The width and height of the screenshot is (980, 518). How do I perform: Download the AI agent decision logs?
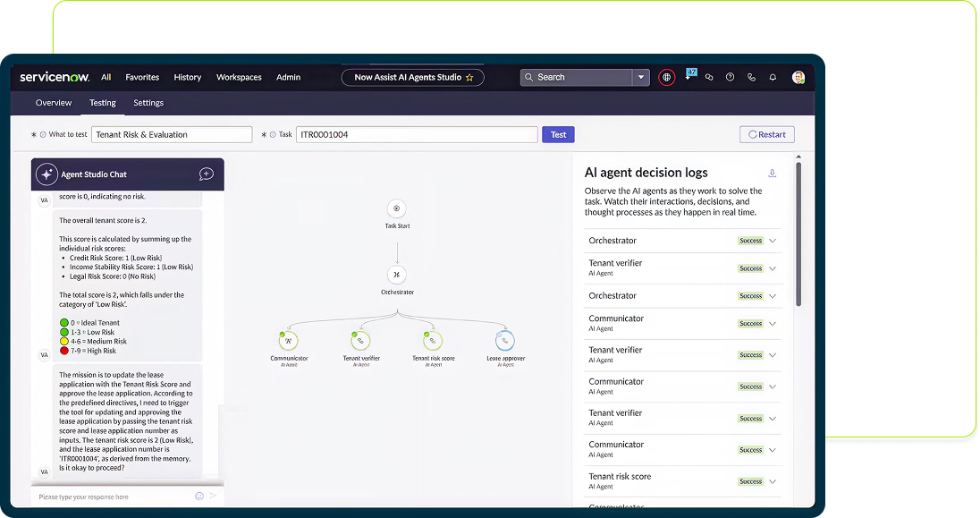773,173
